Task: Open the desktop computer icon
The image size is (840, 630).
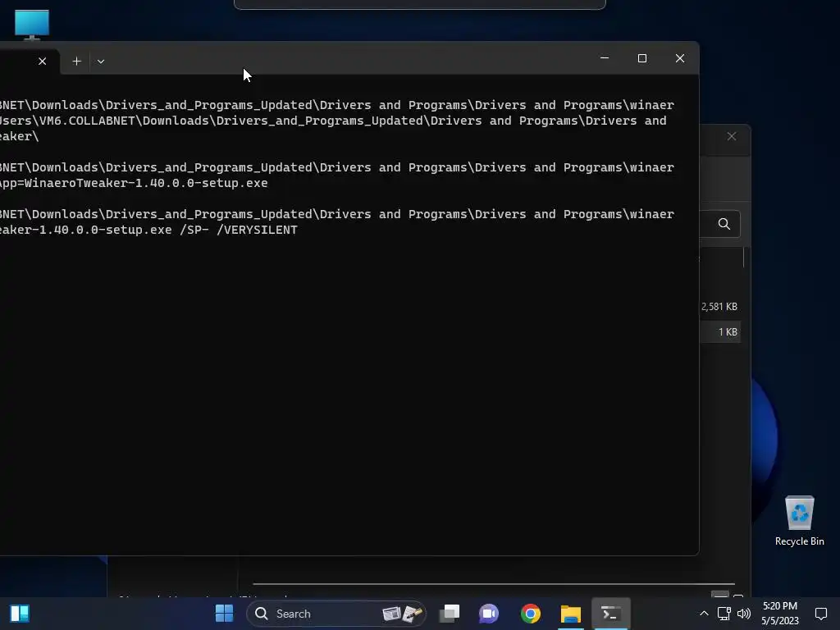Action: coord(32,24)
